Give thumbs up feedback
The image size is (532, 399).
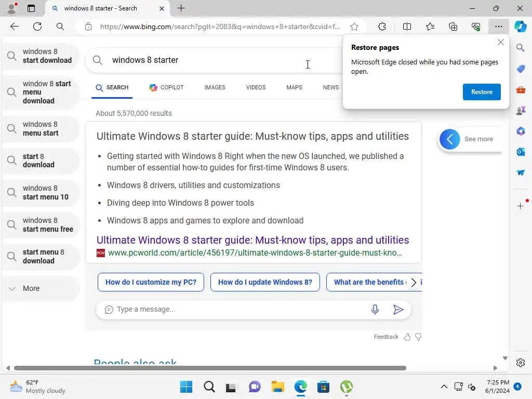click(407, 337)
